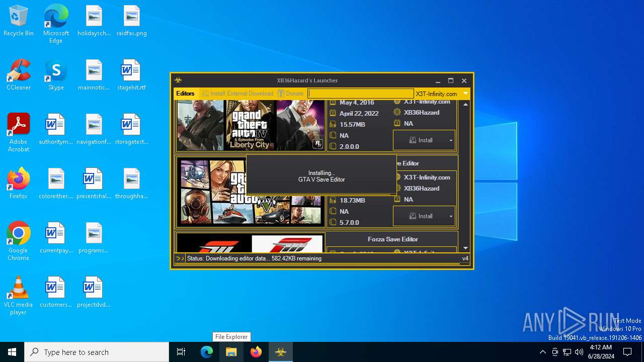Maximize the XB36Hazard's Launcher window
The image size is (644, 362).
[x=451, y=80]
